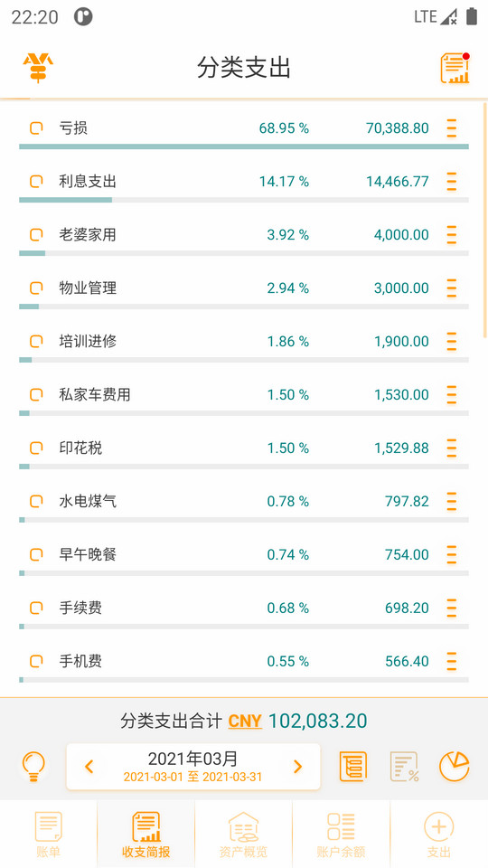This screenshot has height=868, width=488.
Task: Go to next month with right arrow
Action: click(x=297, y=767)
